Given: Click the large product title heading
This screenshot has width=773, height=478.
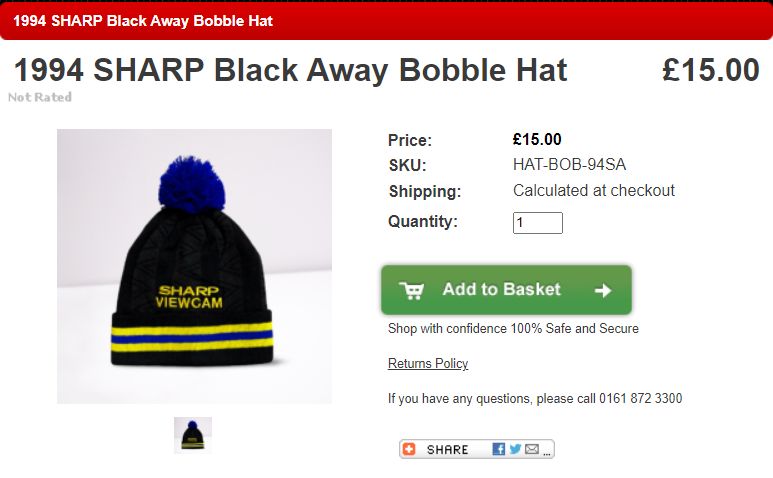Looking at the screenshot, I should coord(291,69).
